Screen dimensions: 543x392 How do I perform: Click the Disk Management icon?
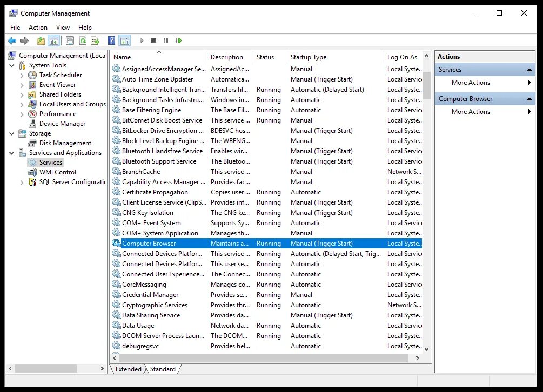32,143
